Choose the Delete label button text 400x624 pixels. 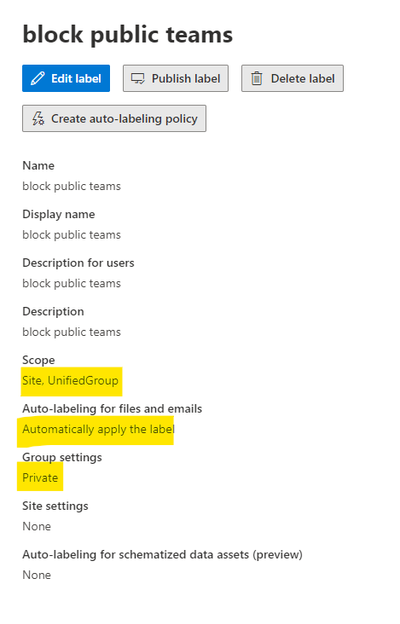(302, 78)
